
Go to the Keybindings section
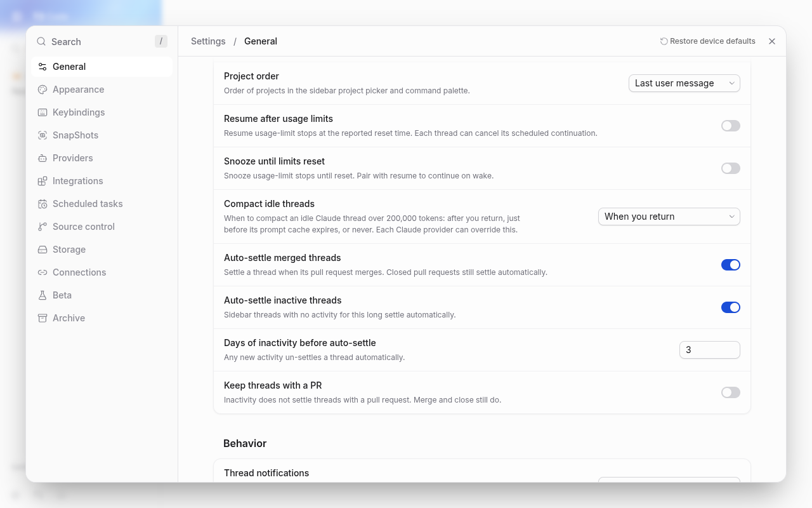point(101,112)
